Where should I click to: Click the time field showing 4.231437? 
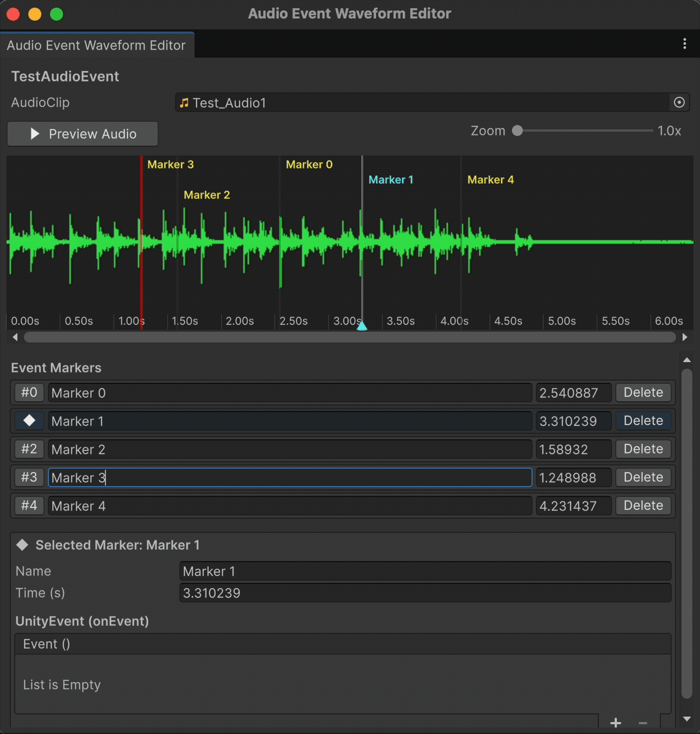pyautogui.click(x=574, y=506)
